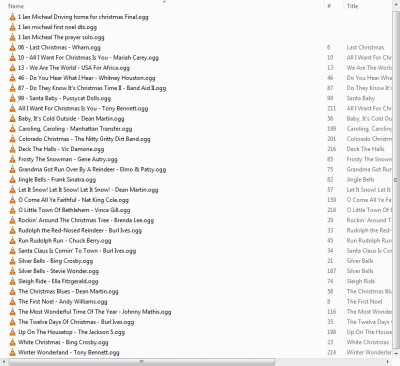The width and height of the screenshot is (400, 366).
Task: Click the right arrow of horizontal scrollbar
Action: [388, 362]
